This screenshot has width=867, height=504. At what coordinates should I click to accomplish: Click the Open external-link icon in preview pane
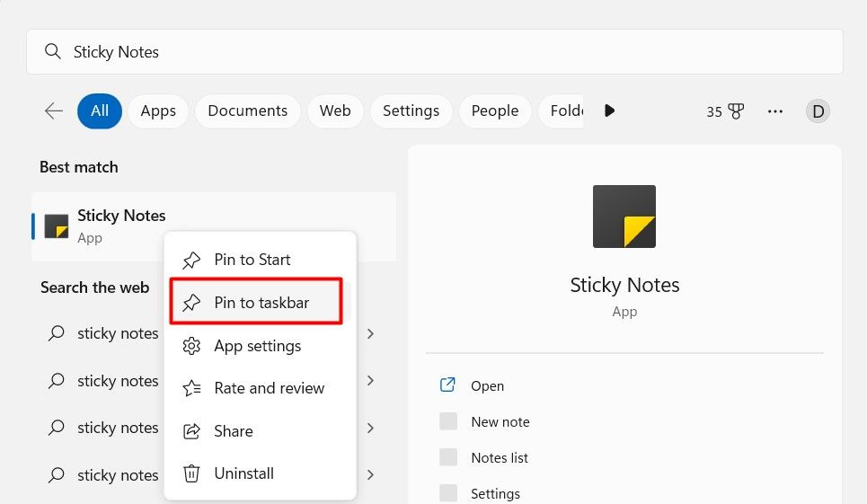pos(447,385)
